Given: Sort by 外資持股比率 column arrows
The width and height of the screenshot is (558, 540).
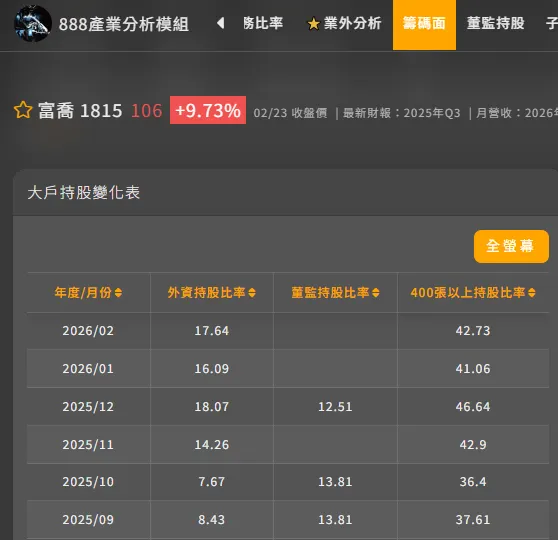Looking at the screenshot, I should 252,293.
